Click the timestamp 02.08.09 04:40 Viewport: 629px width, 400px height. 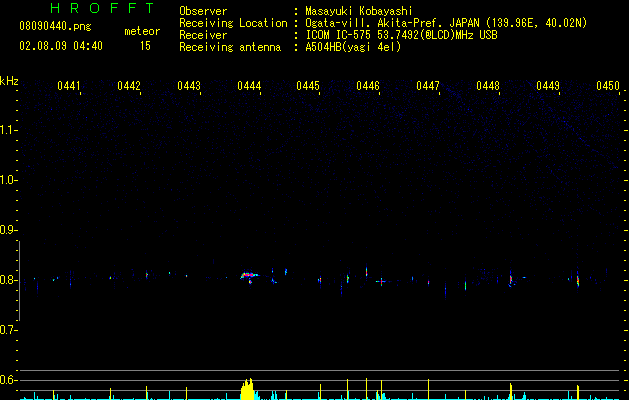61,46
